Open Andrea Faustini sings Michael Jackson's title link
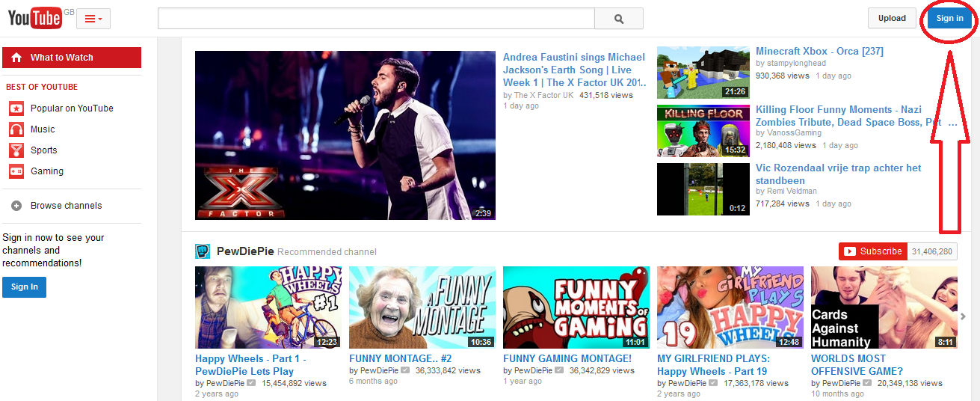The height and width of the screenshot is (401, 980). pyautogui.click(x=574, y=70)
